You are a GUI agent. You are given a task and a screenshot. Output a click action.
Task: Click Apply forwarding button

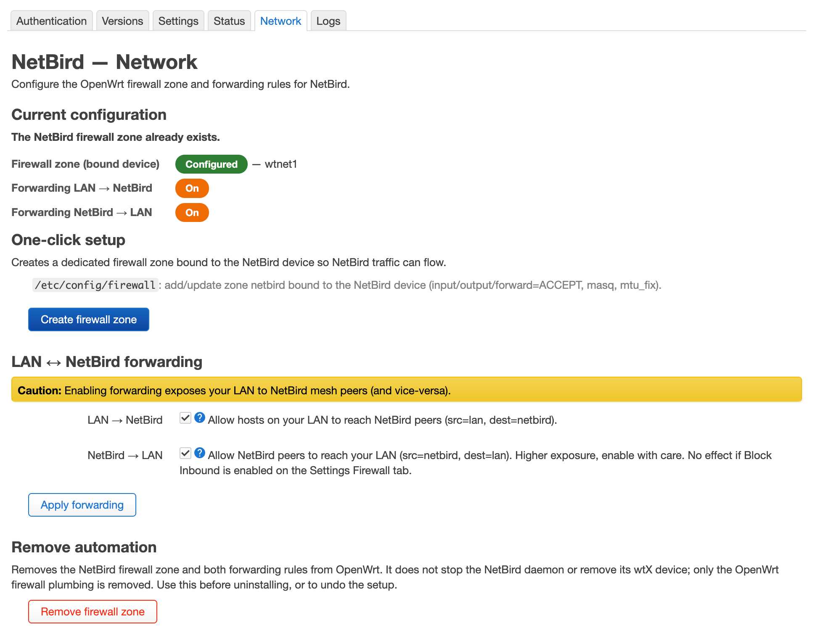[x=82, y=505]
